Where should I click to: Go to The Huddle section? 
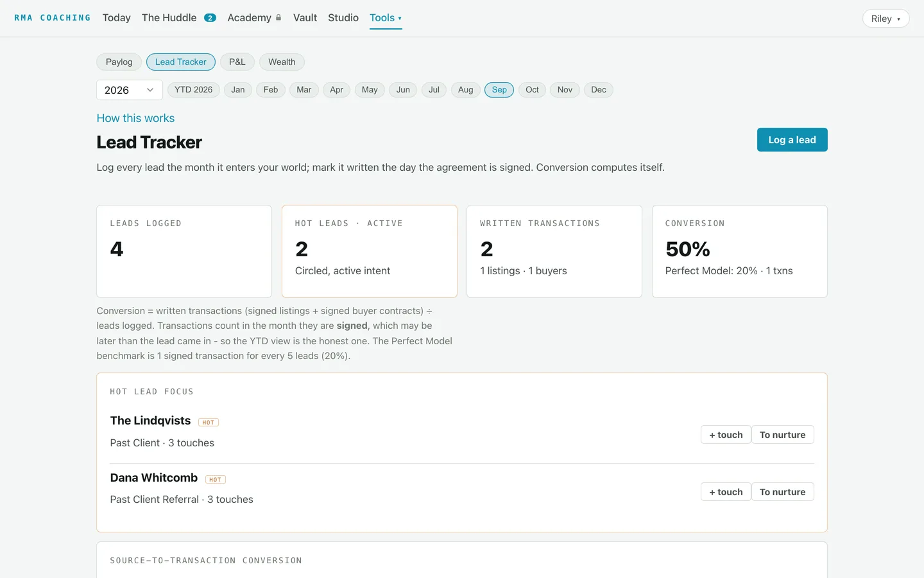(x=169, y=18)
